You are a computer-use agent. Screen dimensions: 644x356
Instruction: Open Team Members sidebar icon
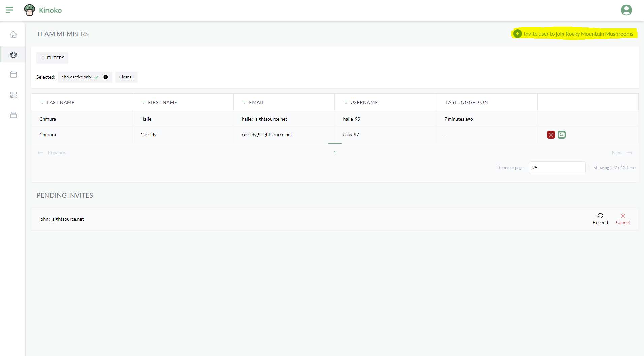pyautogui.click(x=13, y=55)
